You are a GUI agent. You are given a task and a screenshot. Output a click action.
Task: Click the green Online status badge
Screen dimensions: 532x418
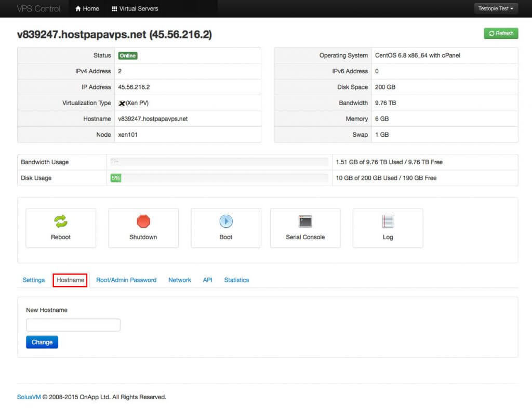tap(127, 55)
